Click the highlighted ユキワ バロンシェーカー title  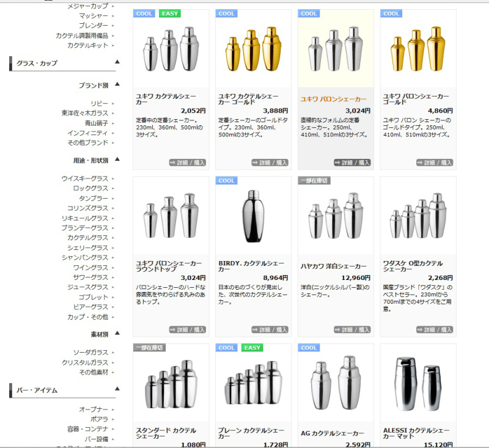coord(333,99)
